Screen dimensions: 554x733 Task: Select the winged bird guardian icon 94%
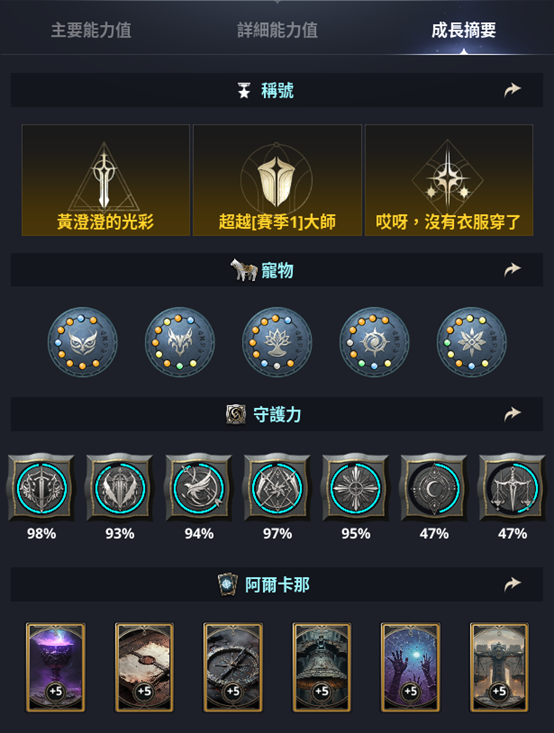[199, 488]
